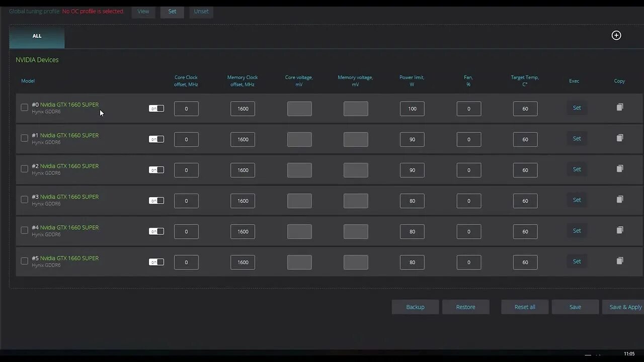Screen dimensions: 644x362
Task: Click Set in Exec column for GPU #2
Action: [577, 169]
